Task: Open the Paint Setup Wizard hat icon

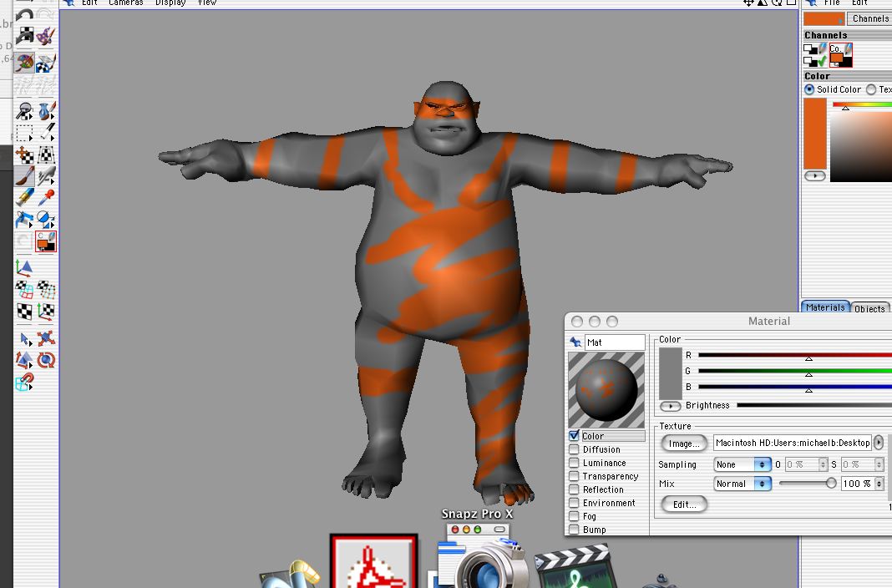Action: coord(45,37)
